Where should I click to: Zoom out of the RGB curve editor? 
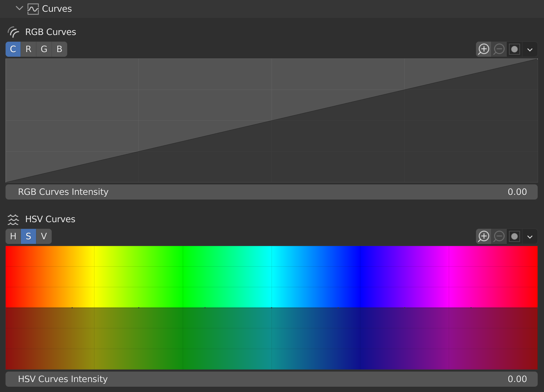coord(499,49)
